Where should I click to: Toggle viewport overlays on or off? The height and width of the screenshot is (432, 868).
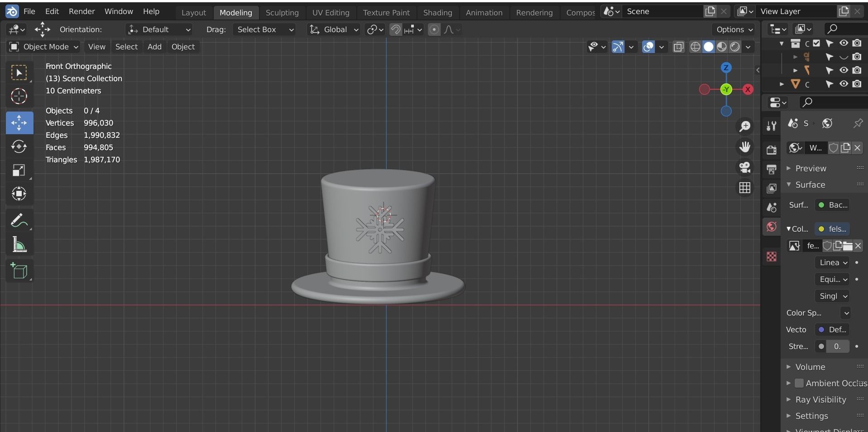point(648,47)
